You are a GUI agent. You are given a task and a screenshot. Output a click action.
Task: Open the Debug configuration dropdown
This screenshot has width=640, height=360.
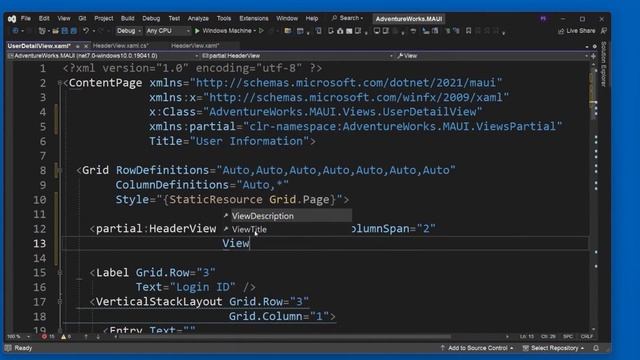click(x=129, y=31)
